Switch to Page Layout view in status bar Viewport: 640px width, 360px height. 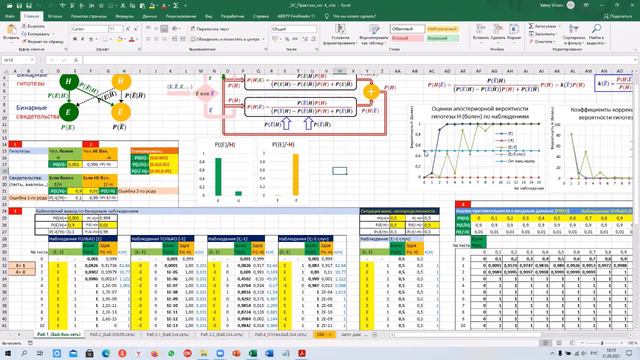tap(558, 343)
